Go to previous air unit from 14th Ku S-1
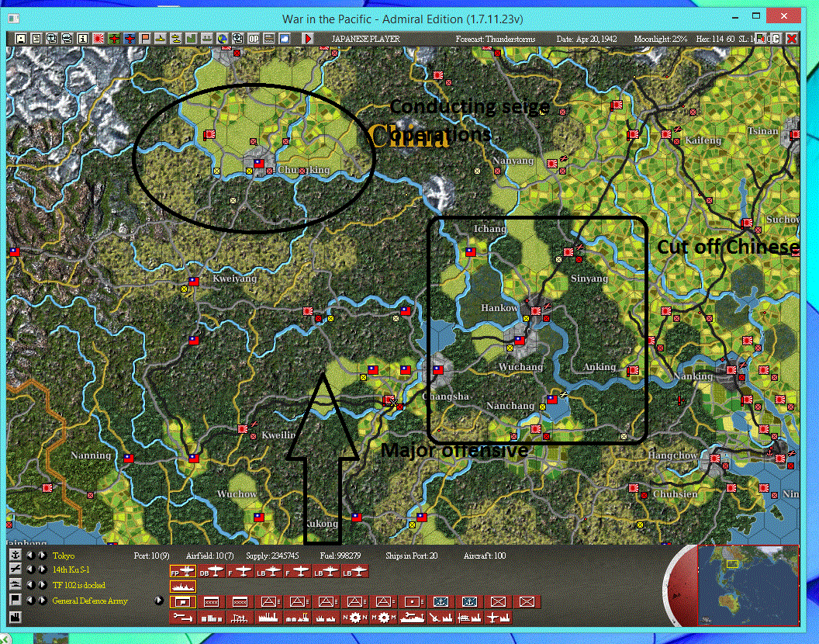This screenshot has height=644, width=819. [31, 570]
